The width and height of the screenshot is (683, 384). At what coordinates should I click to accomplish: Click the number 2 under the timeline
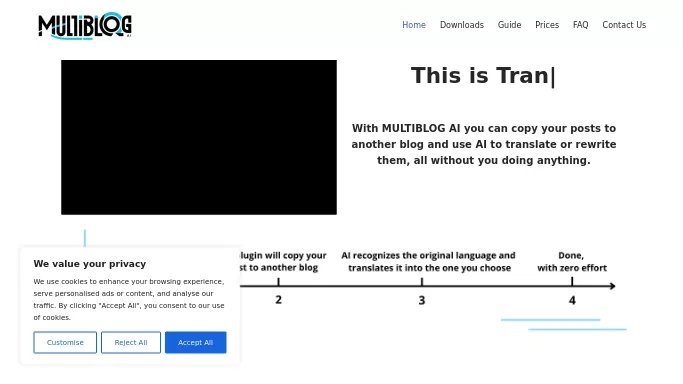tap(279, 300)
